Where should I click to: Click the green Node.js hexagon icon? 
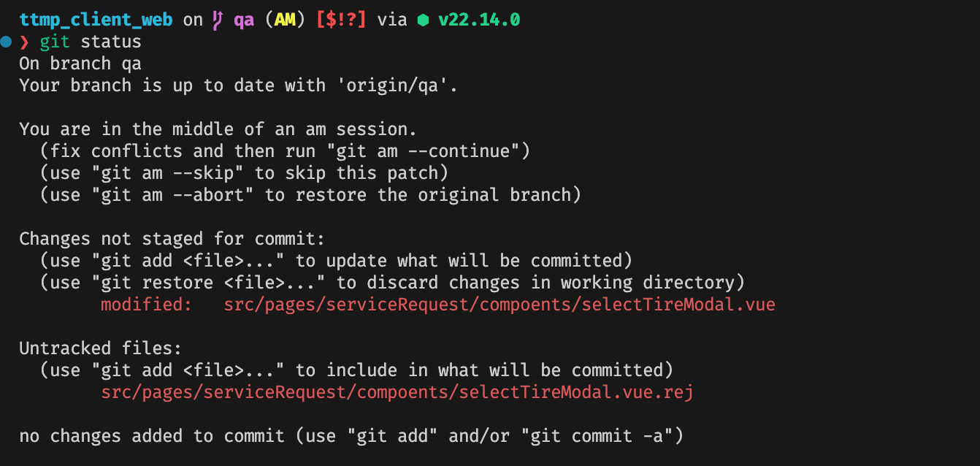point(423,20)
